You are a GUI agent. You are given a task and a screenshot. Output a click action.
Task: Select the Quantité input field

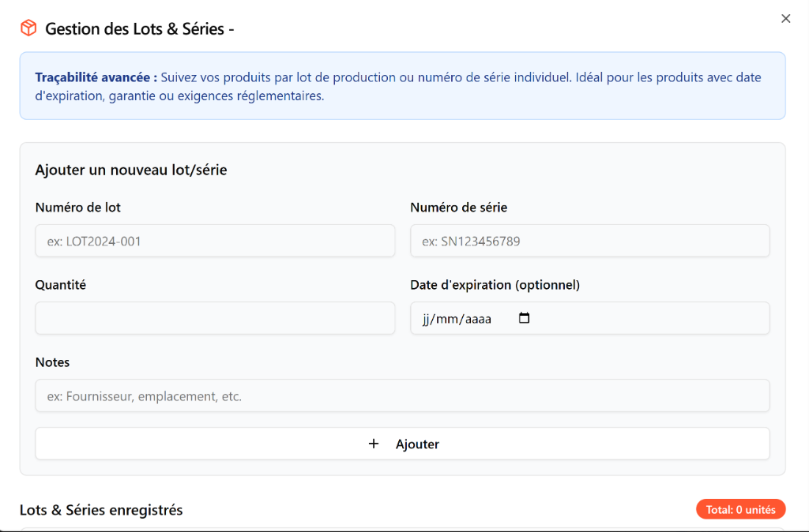tap(215, 318)
